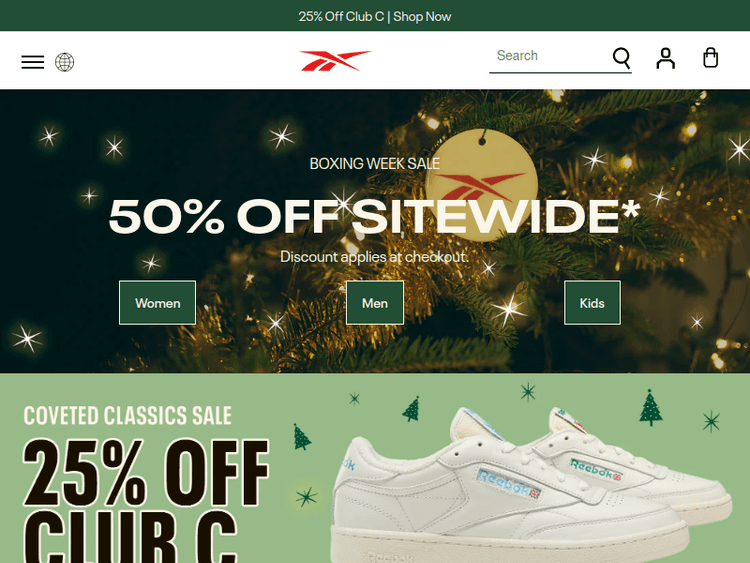Click the green top announcement bar
Image resolution: width=750 pixels, height=563 pixels.
click(x=375, y=16)
